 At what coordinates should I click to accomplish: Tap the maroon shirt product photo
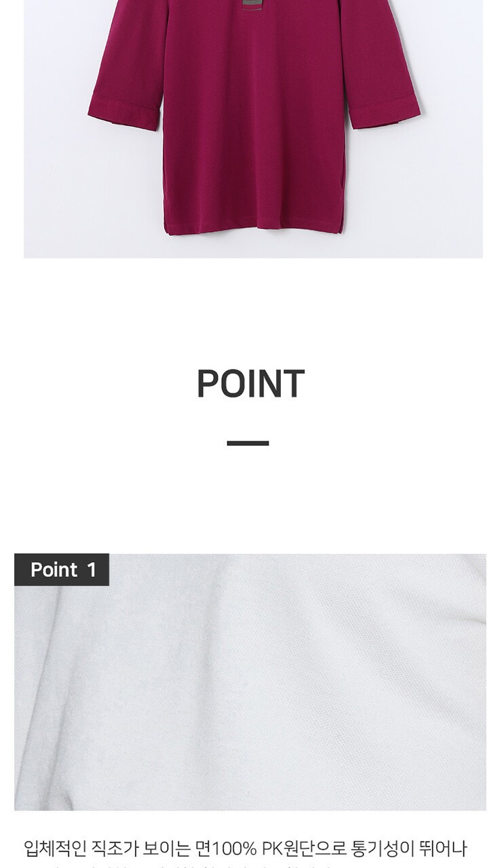(x=253, y=129)
